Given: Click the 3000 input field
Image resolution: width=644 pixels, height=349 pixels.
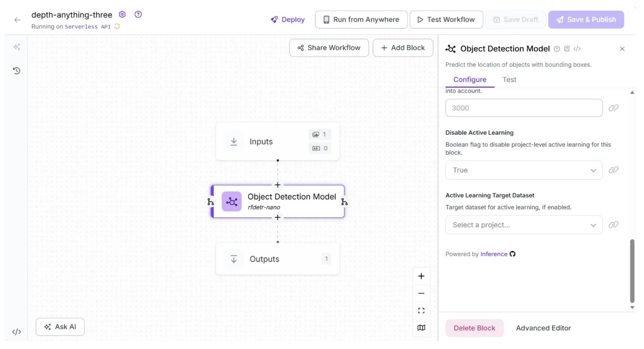Looking at the screenshot, I should 523,108.
